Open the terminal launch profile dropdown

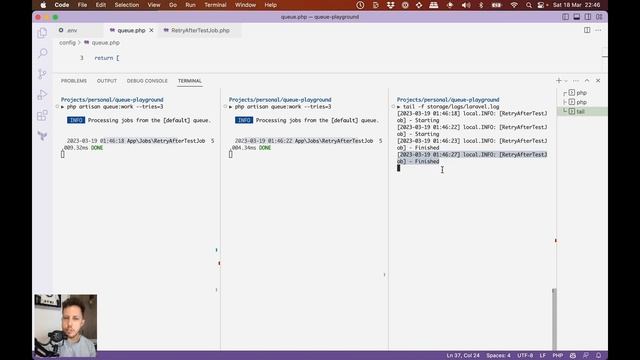coord(566,81)
